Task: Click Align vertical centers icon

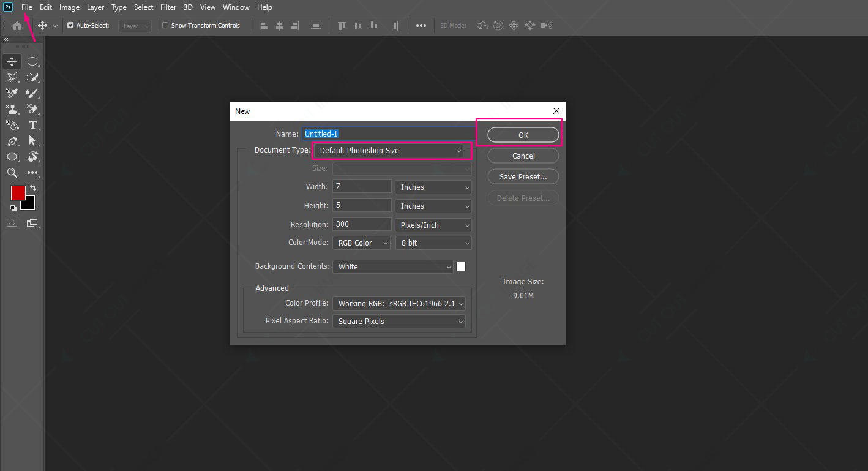Action: 357,26
